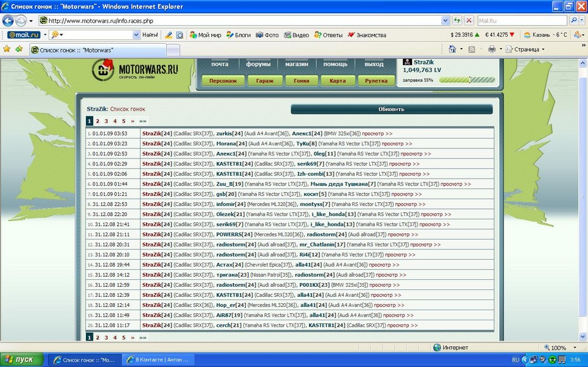Click the pirate avatar icon beside StraZik

pyautogui.click(x=407, y=62)
